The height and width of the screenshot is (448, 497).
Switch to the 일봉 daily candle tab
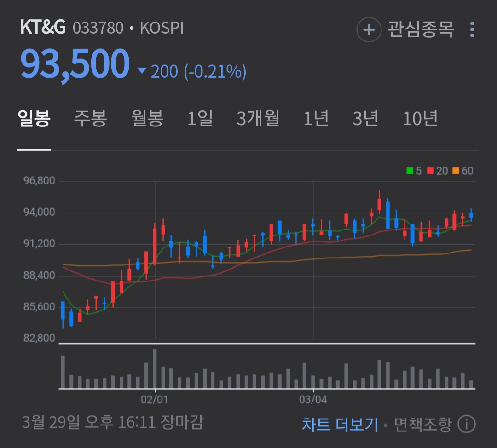(34, 119)
